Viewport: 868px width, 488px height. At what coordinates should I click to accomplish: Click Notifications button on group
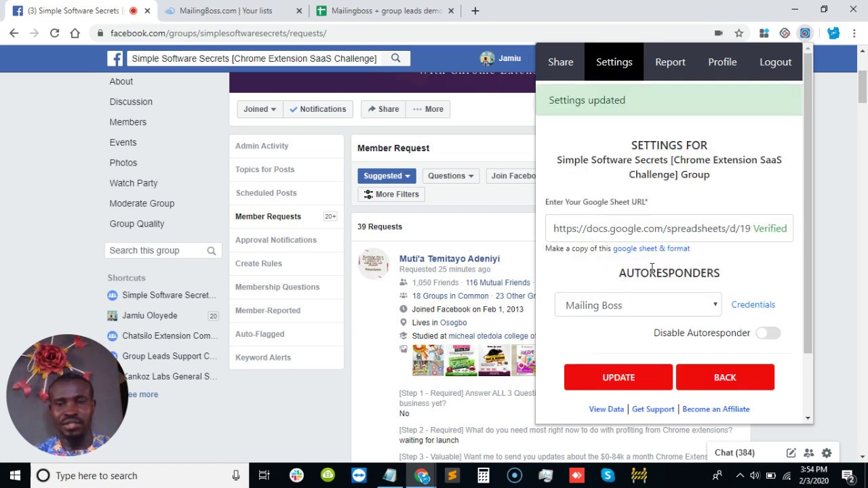(317, 109)
